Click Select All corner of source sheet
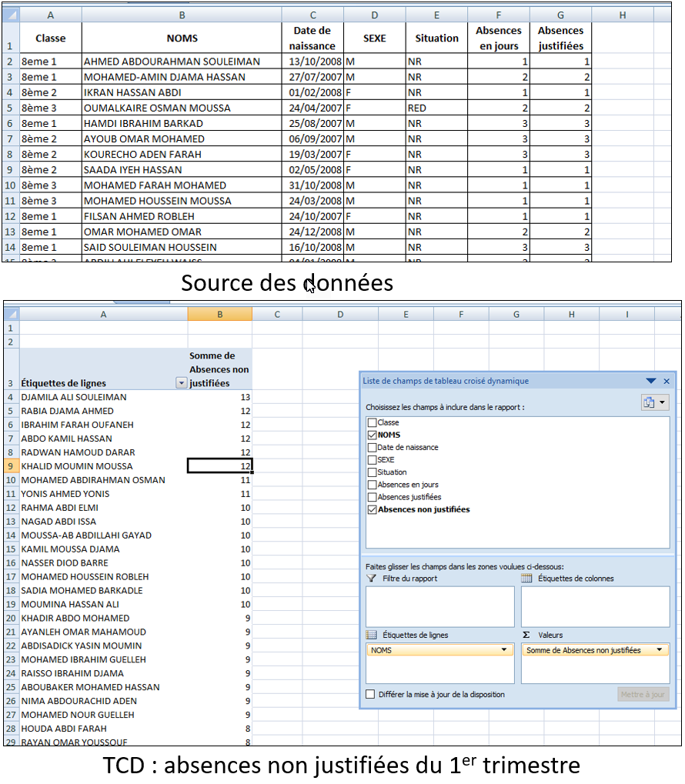The image size is (685, 784). coord(11,15)
